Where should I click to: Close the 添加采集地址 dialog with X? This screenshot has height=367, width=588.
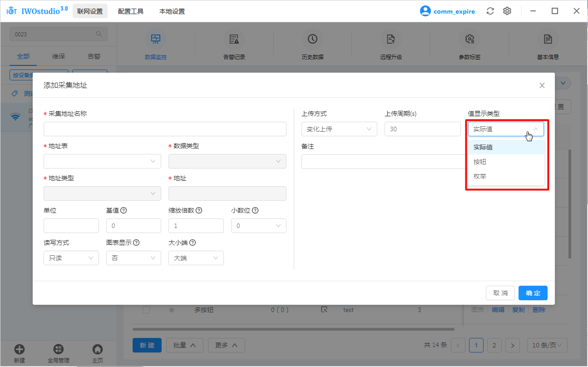click(542, 85)
